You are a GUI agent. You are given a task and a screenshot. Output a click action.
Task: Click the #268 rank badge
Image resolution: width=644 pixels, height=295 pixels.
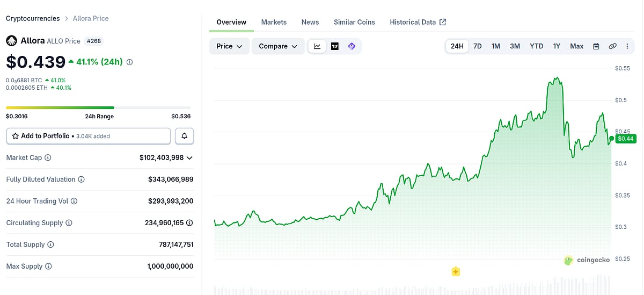coord(94,41)
